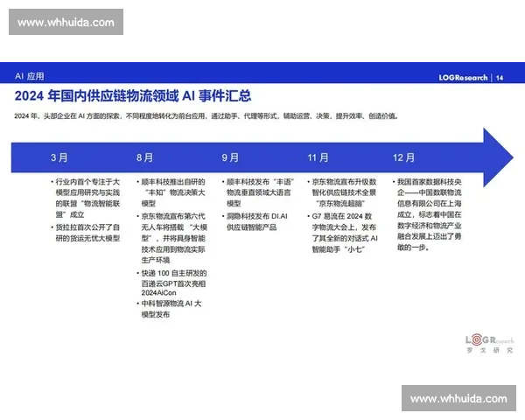Image resolution: width=525 pixels, height=420 pixels.
Task: Select the title "2024 年国内供应链物流领域 AI 事件汇总"
Action: pyautogui.click(x=133, y=95)
